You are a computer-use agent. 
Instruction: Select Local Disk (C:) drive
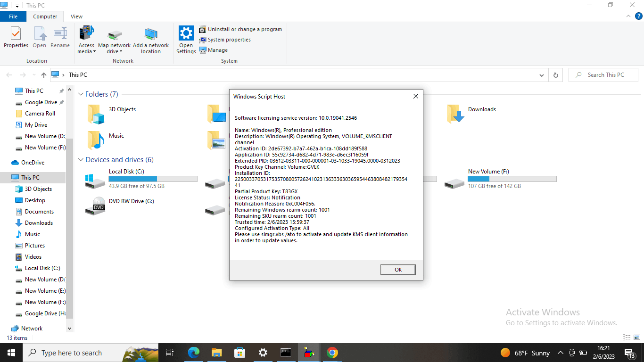(141, 179)
